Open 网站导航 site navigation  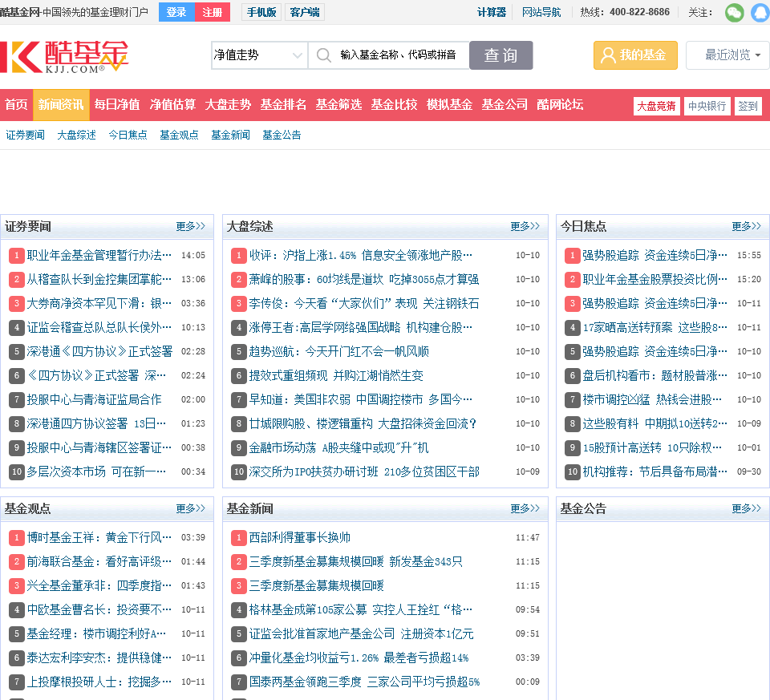point(541,12)
